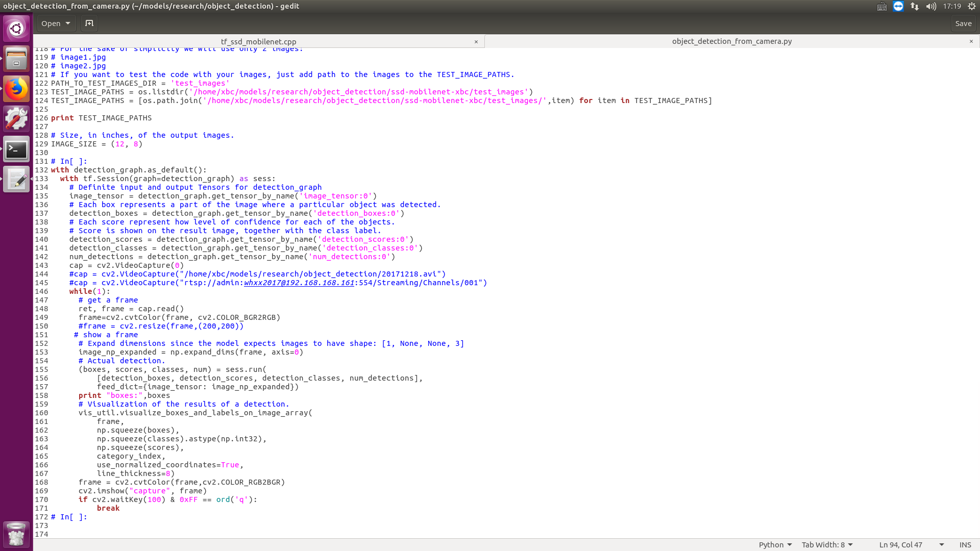Image resolution: width=980 pixels, height=551 pixels.
Task: Switch to object_detection_from_camera.py tab
Action: point(732,41)
